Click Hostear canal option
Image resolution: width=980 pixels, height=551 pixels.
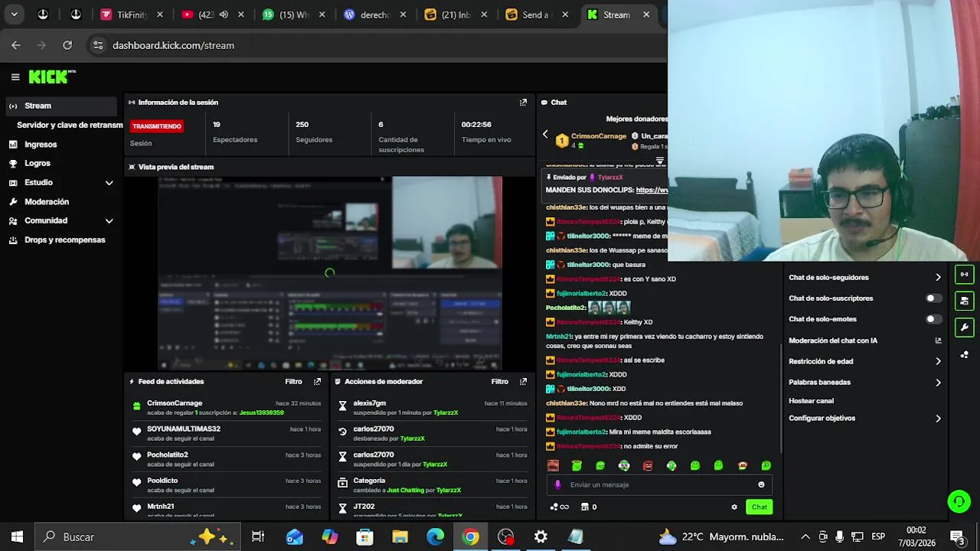[811, 400]
